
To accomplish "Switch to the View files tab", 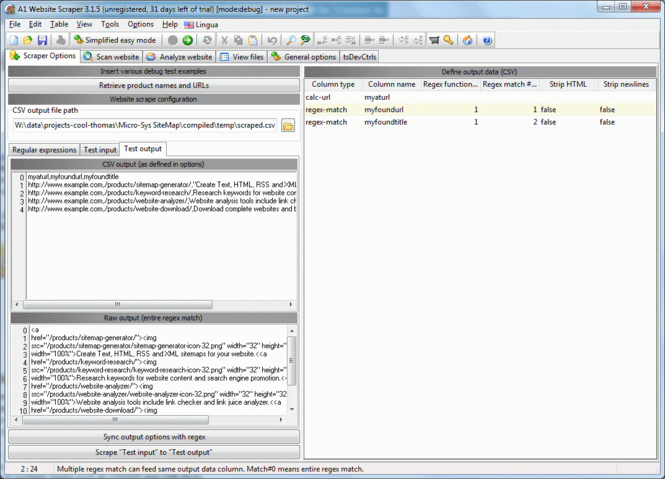I will [x=242, y=56].
